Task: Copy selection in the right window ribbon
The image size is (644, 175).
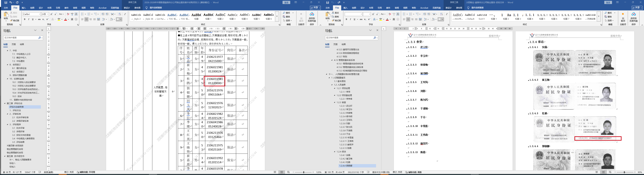Action: point(335,17)
